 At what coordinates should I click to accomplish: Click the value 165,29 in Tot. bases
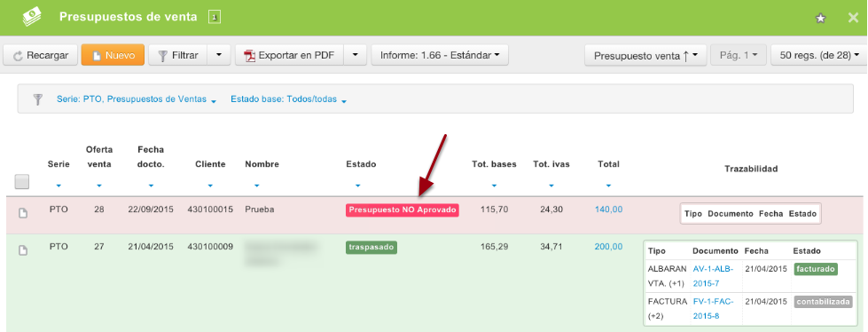[495, 247]
